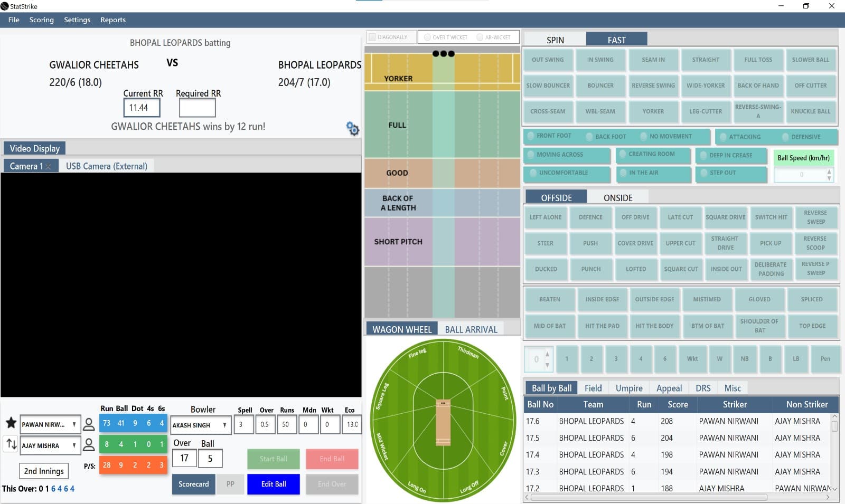Open the Scoring menu
This screenshot has height=504, width=845.
click(41, 20)
